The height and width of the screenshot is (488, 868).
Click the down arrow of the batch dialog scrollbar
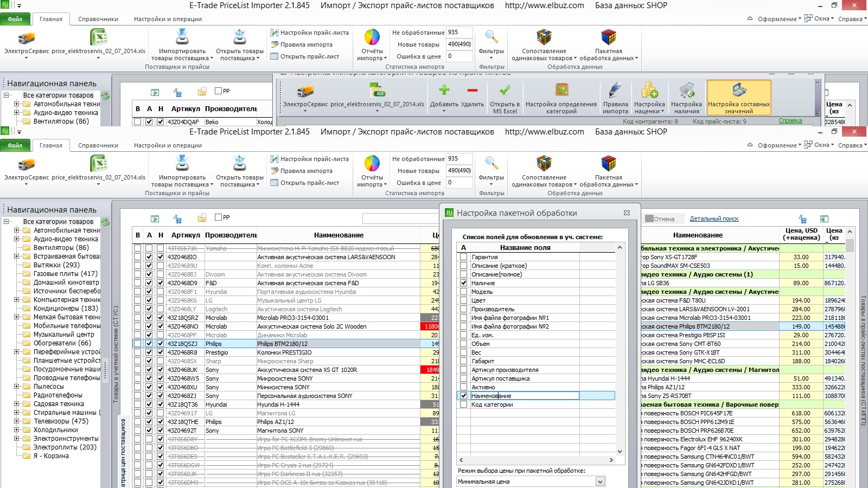620,451
